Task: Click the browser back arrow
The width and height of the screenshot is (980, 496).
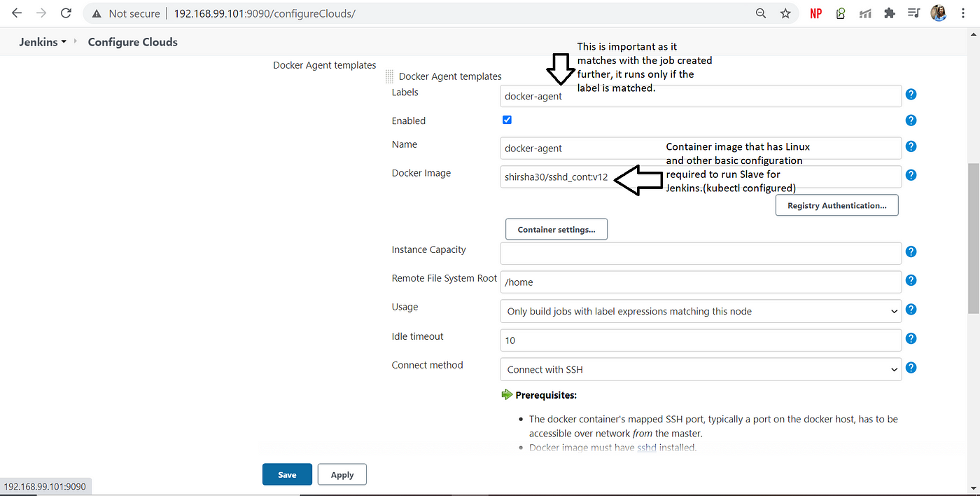Action: pos(17,13)
